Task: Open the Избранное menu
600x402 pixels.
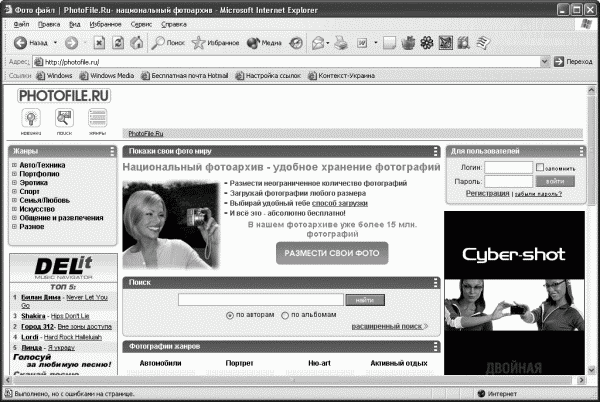Action: coord(105,24)
